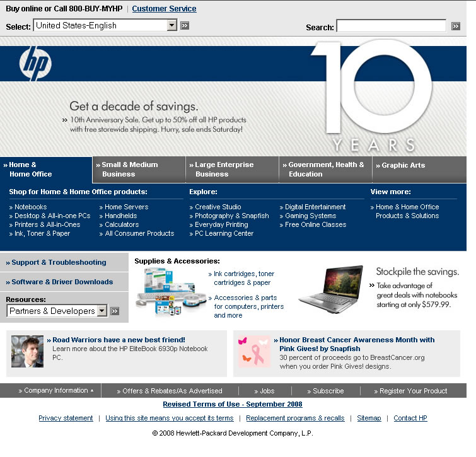Go to Software & Driver Downloads

coord(62,282)
